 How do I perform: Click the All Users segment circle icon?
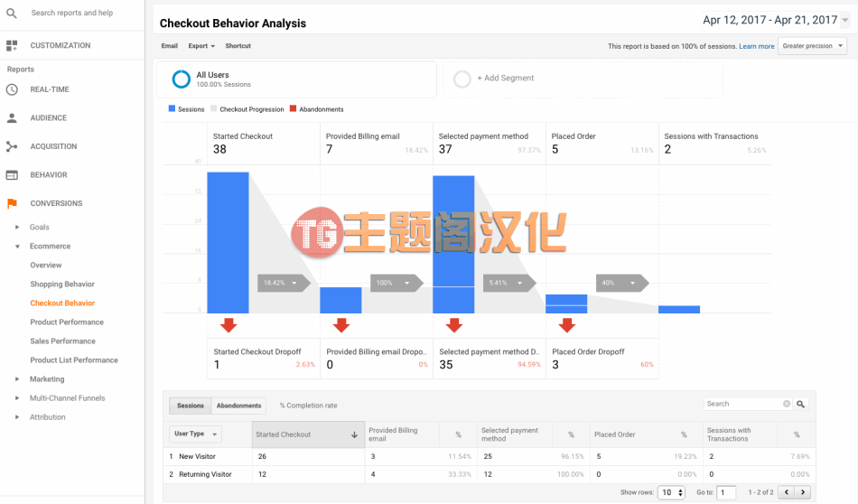182,79
